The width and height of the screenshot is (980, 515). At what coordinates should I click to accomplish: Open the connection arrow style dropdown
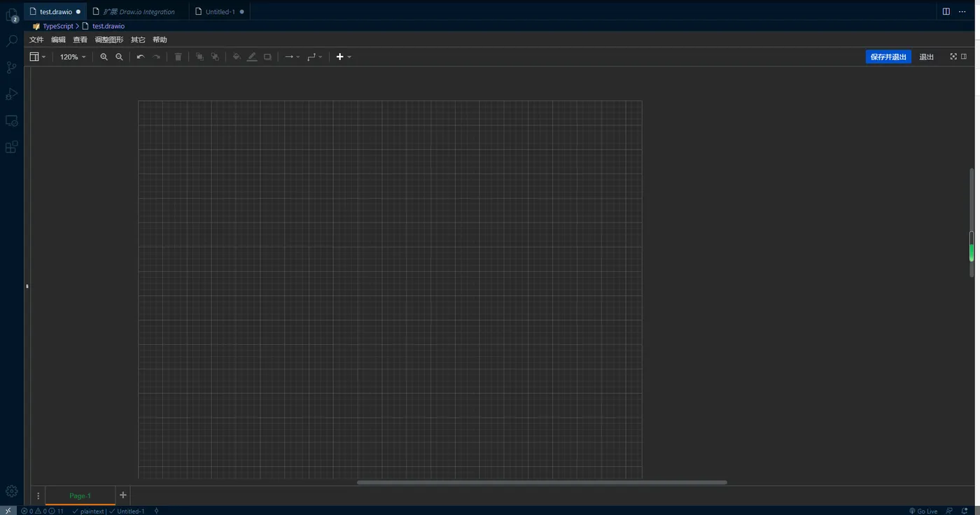pyautogui.click(x=292, y=57)
